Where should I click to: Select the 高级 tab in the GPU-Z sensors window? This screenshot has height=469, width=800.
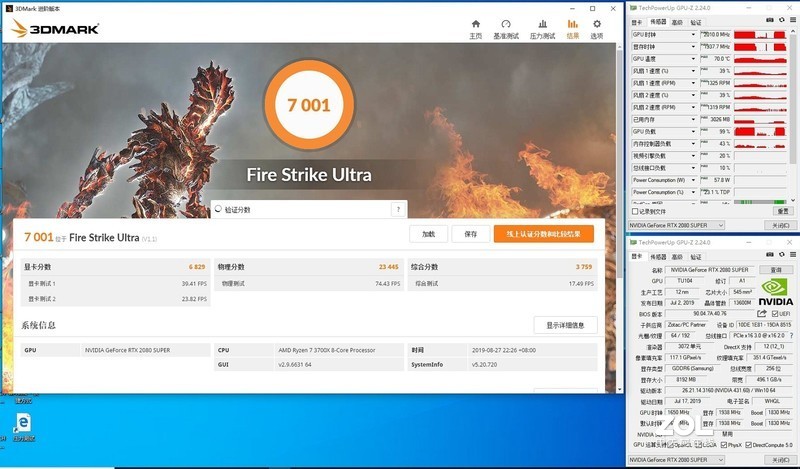(x=677, y=22)
